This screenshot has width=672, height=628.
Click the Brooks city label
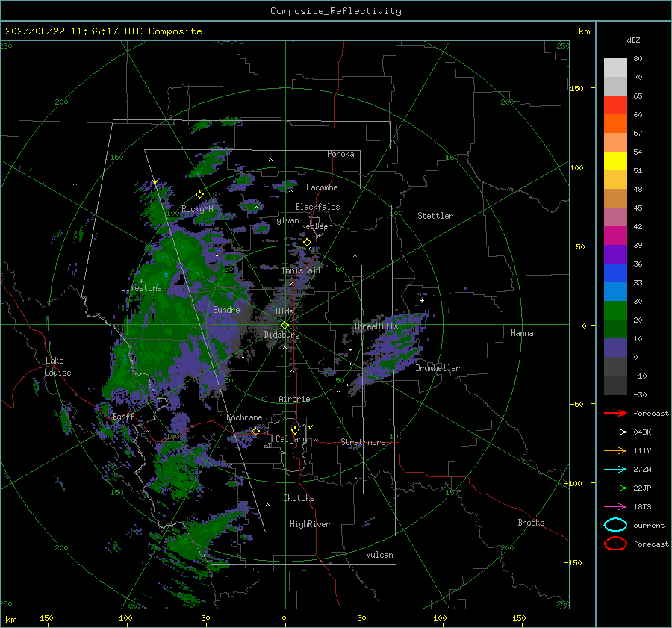(x=531, y=523)
